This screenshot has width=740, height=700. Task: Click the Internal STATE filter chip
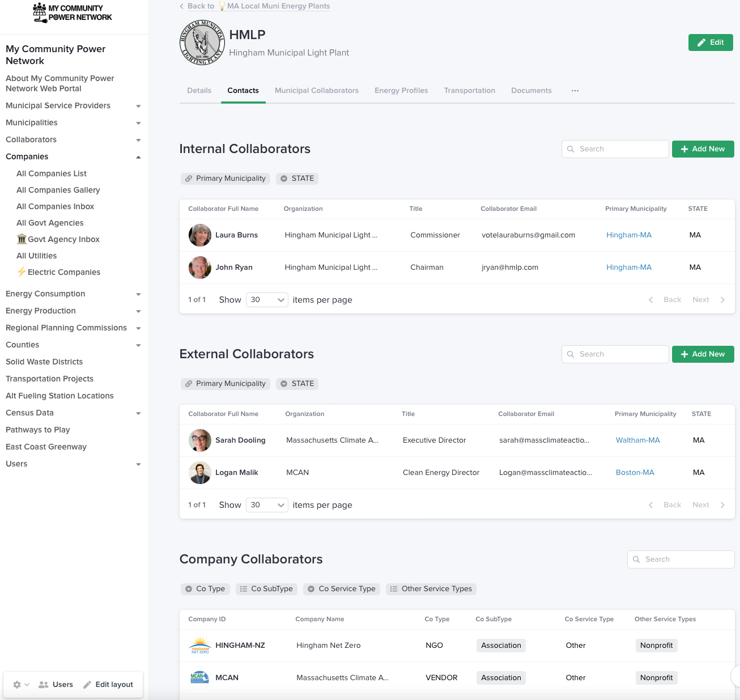click(x=297, y=179)
